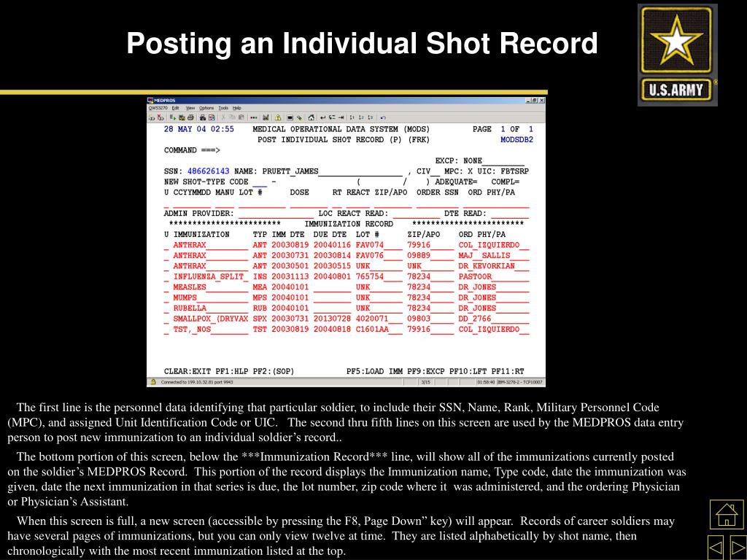Select the U field of the RUBELLA row
The width and height of the screenshot is (747, 560).
pos(166,308)
